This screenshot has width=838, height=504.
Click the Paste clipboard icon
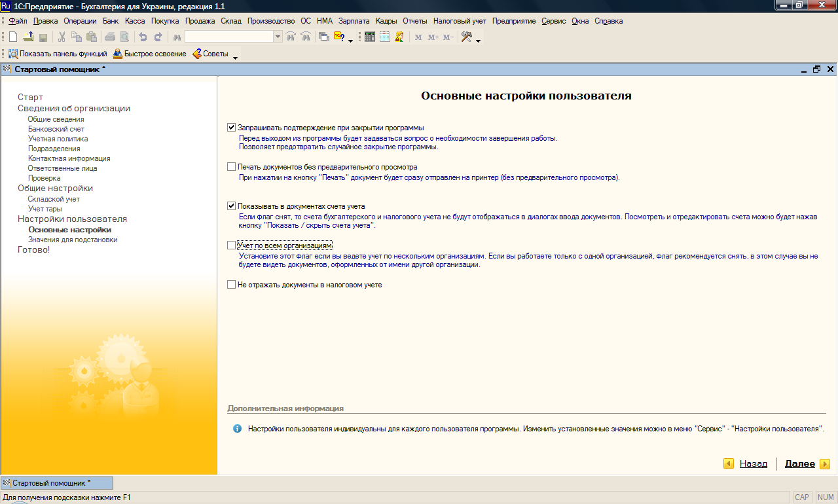point(92,37)
